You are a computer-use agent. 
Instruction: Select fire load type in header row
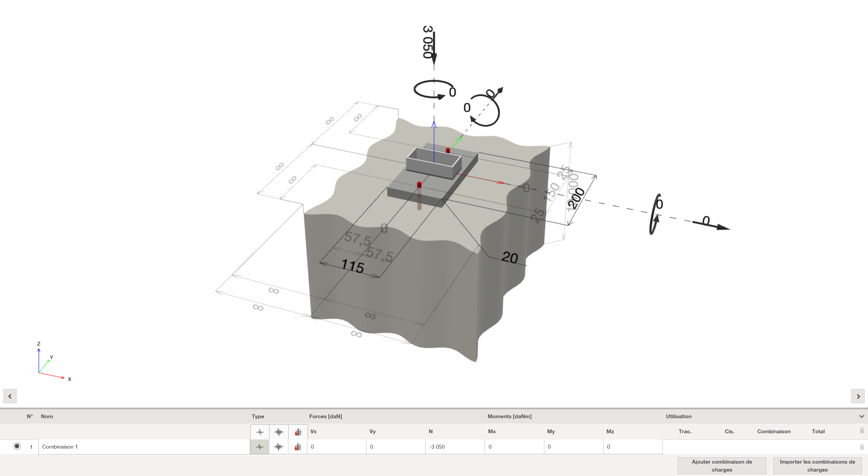pyautogui.click(x=298, y=432)
